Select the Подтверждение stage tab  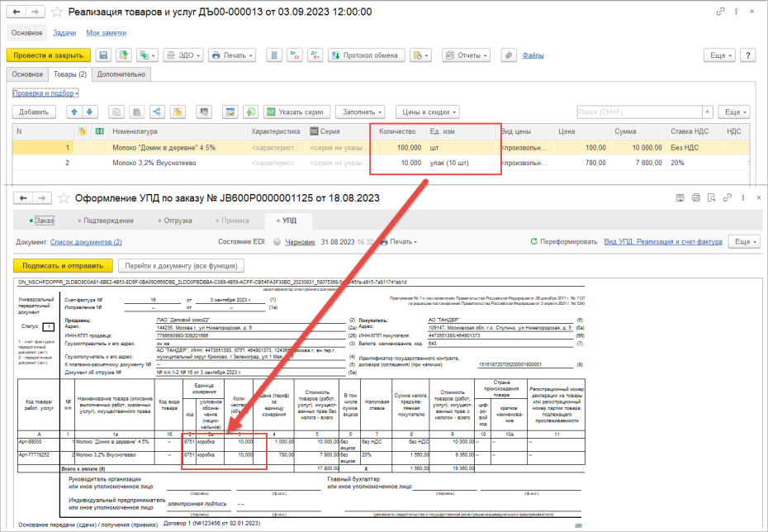[106, 221]
